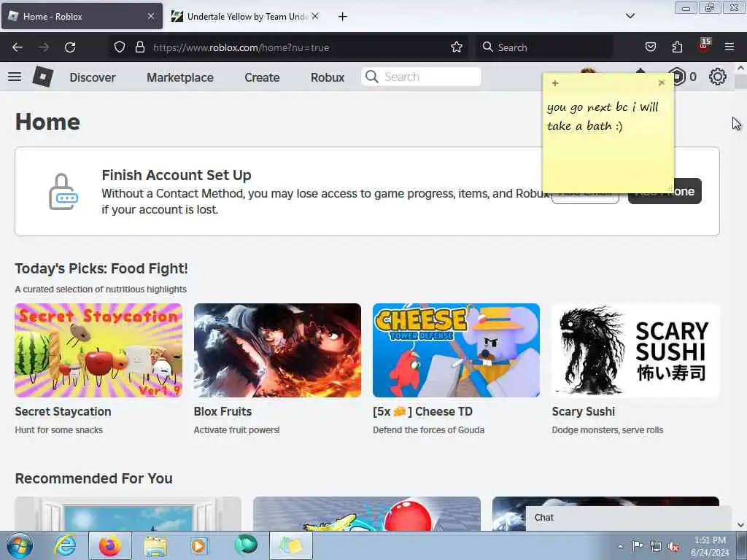Viewport: 747px width, 560px height.
Task: Open the Firefox extensions puzzle icon
Action: pyautogui.click(x=677, y=47)
